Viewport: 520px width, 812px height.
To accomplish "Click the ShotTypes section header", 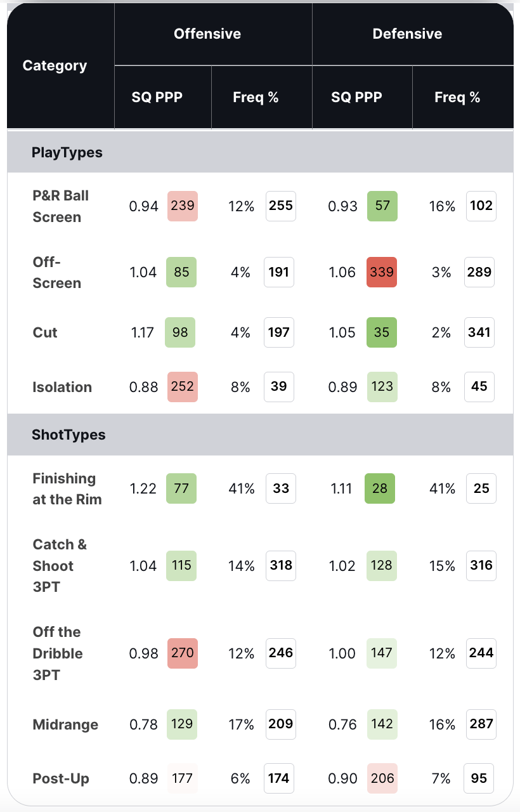I will 68,435.
